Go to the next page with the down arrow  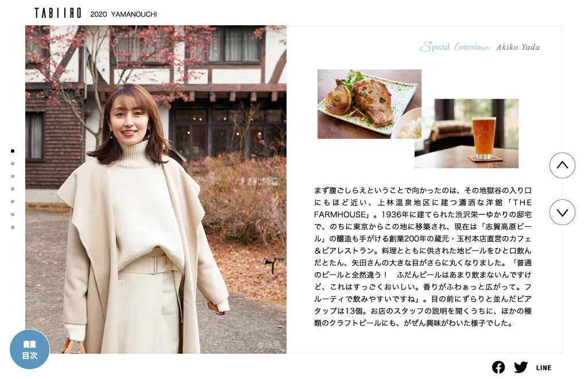tap(562, 212)
